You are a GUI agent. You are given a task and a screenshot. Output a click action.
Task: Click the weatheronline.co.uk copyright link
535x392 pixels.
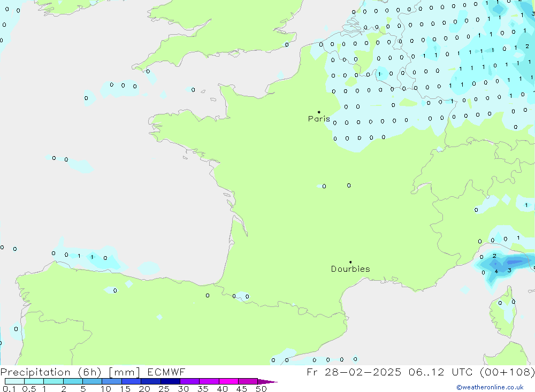[490, 387]
